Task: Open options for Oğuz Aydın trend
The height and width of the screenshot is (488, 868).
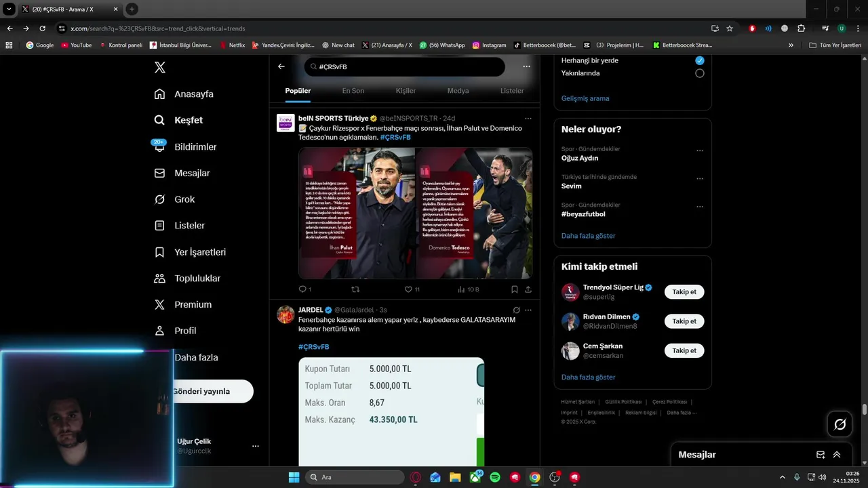Action: coord(700,150)
